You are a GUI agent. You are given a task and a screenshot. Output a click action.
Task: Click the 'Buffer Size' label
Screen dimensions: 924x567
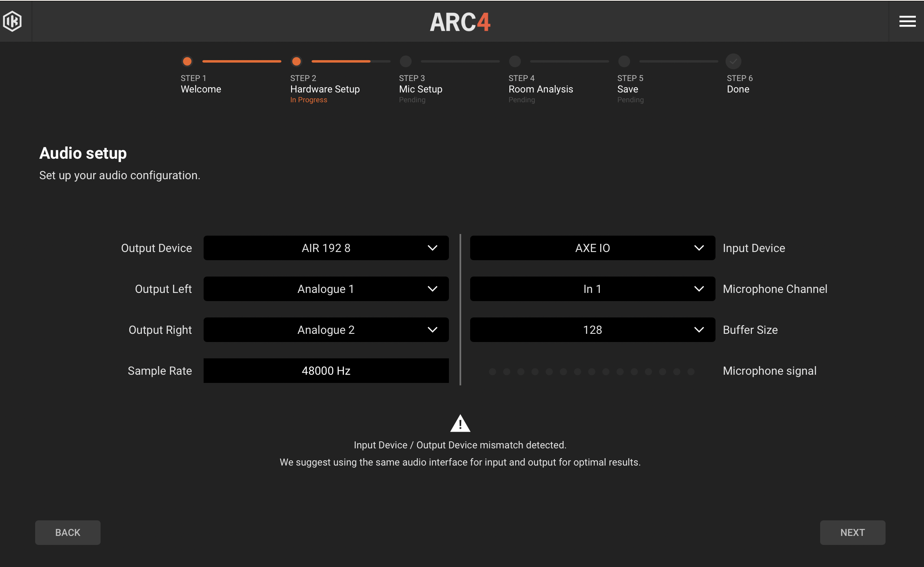tap(750, 330)
